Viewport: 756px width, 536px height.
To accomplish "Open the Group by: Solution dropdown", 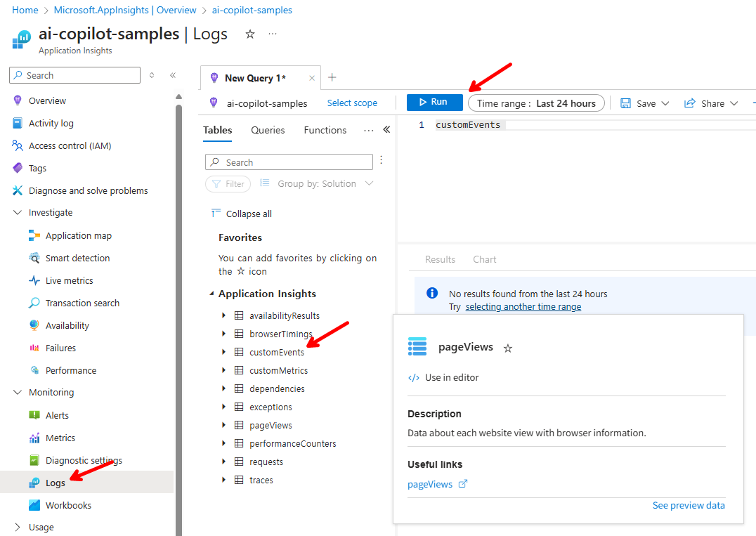I will 317,184.
